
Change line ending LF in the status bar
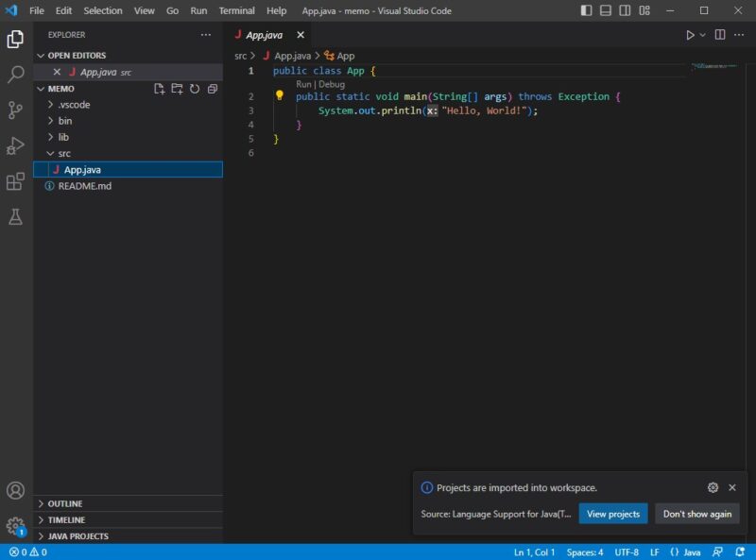(x=657, y=552)
